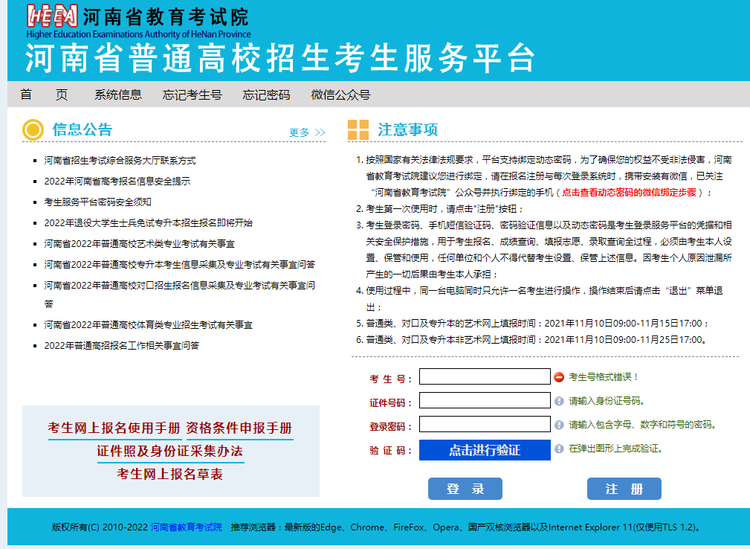Open 专升本考生信息采集及专业考试 Q&A announcement
Screen dimensions: 750x549
pos(179,264)
